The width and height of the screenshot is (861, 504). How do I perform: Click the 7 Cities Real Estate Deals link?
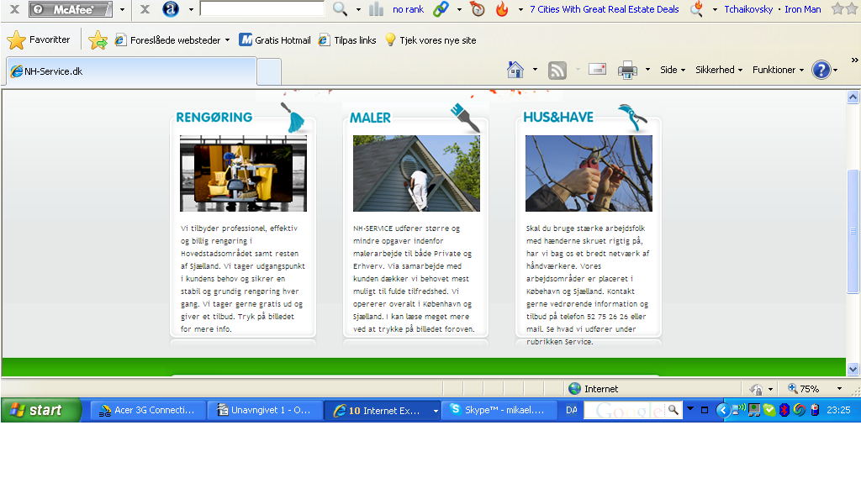pyautogui.click(x=604, y=9)
